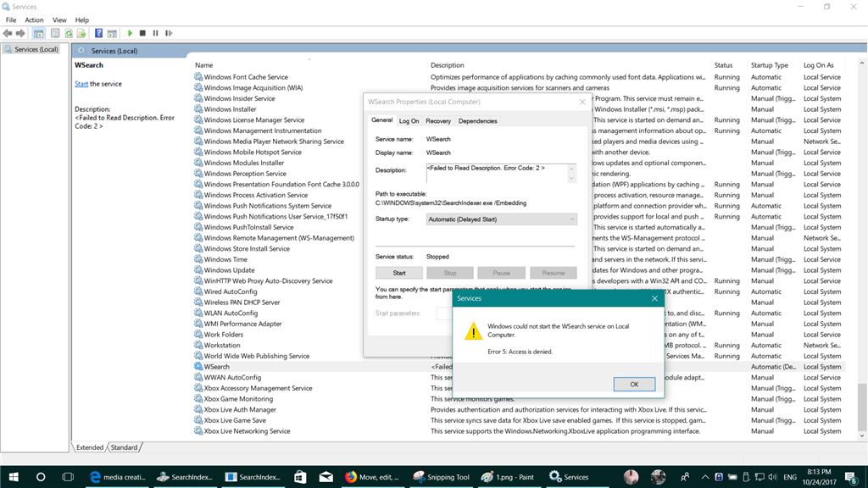This screenshot has height=488, width=868.
Task: Sort by the Status column header
Action: 729,65
